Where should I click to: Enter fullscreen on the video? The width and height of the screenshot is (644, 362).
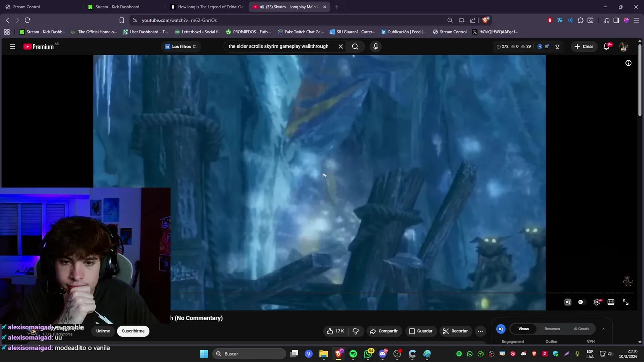point(626,302)
